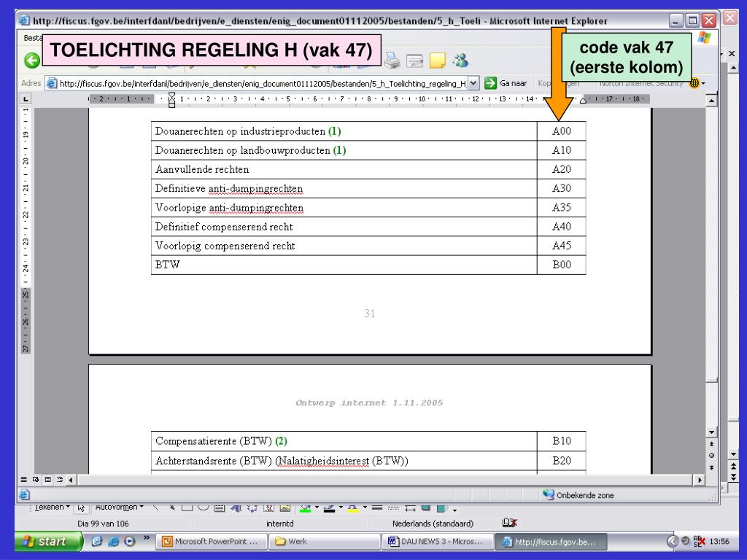Click the Windows start button
Viewport: 747px width, 560px height.
click(x=49, y=542)
